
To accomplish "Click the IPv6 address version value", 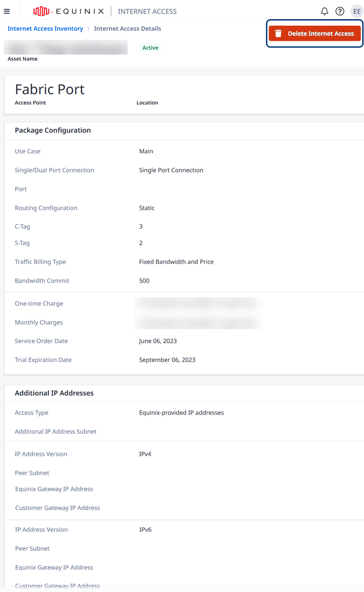I will (145, 530).
